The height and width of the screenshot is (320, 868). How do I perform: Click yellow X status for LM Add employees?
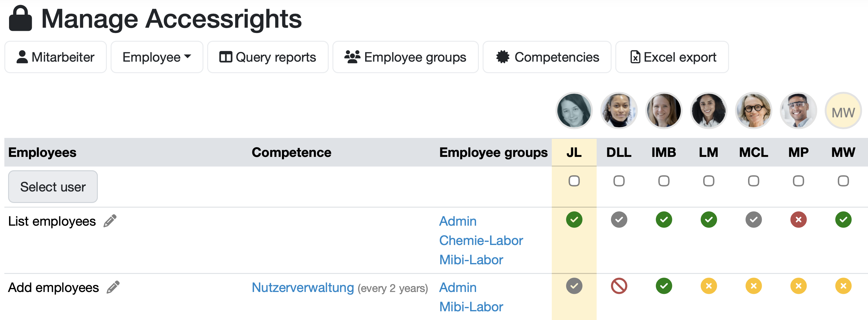click(708, 286)
